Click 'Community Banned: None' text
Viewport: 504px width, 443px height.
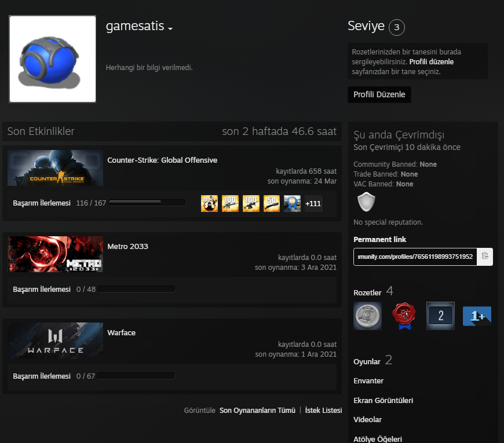point(395,164)
